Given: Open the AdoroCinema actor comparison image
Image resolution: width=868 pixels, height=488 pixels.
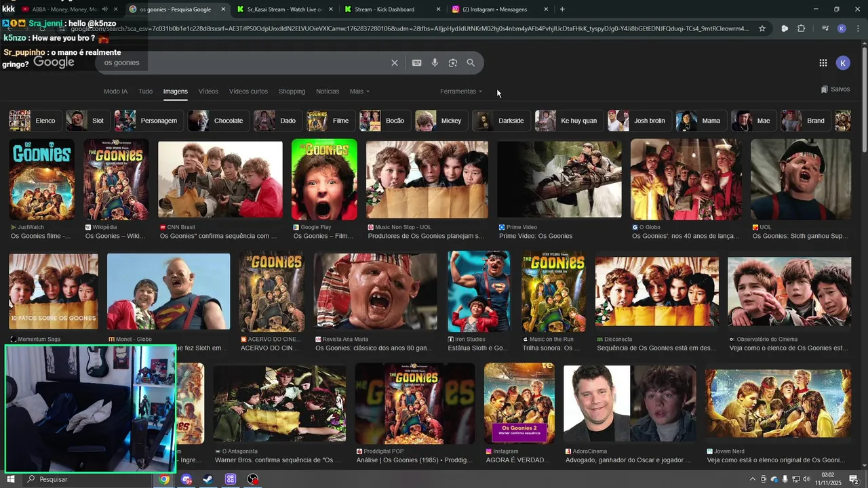Looking at the screenshot, I should tap(630, 404).
